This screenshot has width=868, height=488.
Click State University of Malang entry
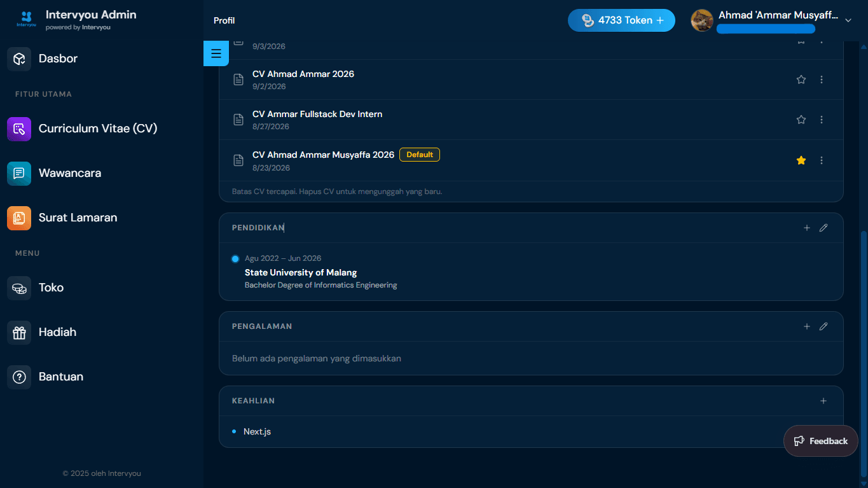pos(301,272)
